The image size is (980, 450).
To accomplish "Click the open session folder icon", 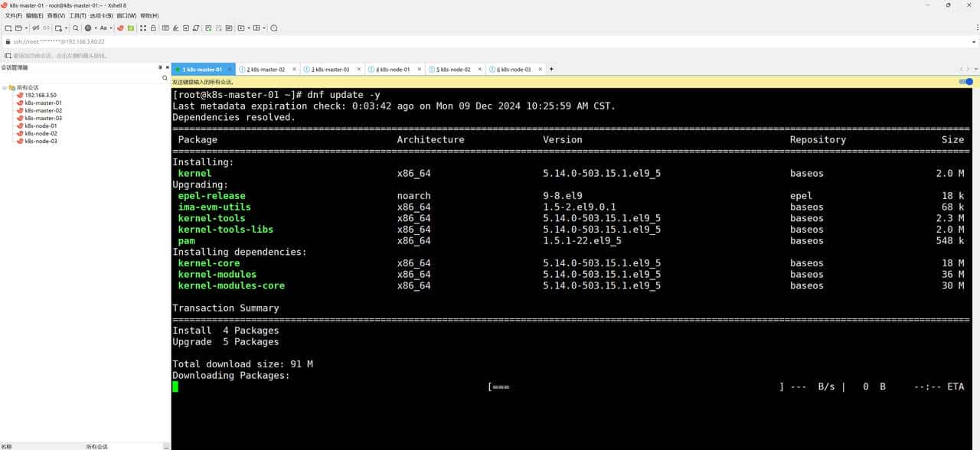I will pyautogui.click(x=18, y=28).
